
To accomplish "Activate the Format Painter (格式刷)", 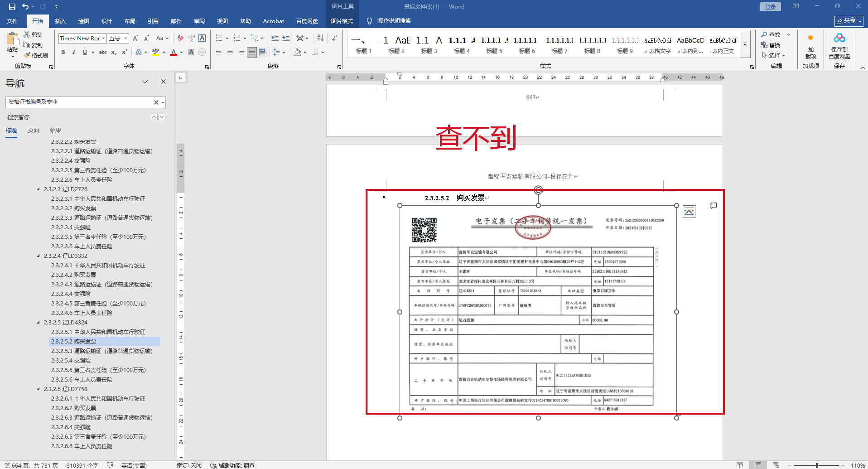I will click(36, 56).
